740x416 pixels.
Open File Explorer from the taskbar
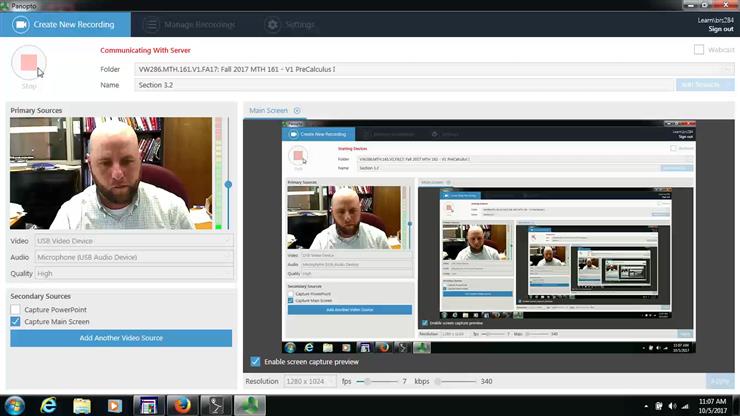tap(81, 405)
